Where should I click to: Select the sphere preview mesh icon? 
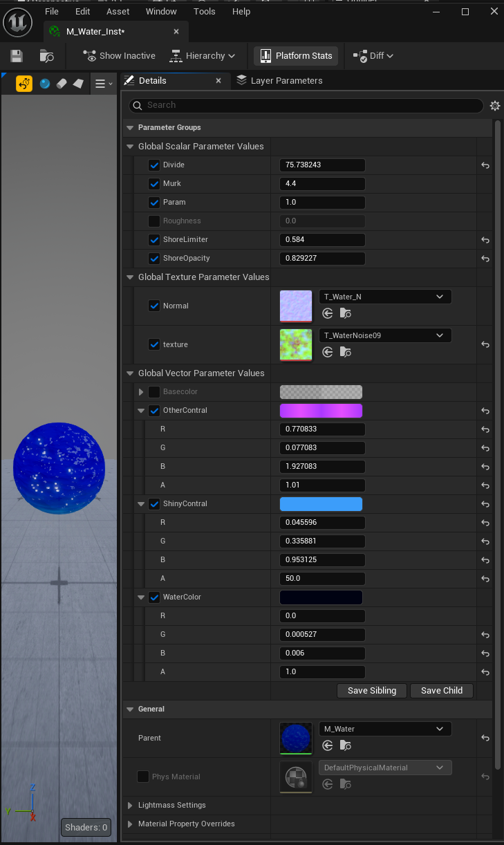click(x=45, y=84)
